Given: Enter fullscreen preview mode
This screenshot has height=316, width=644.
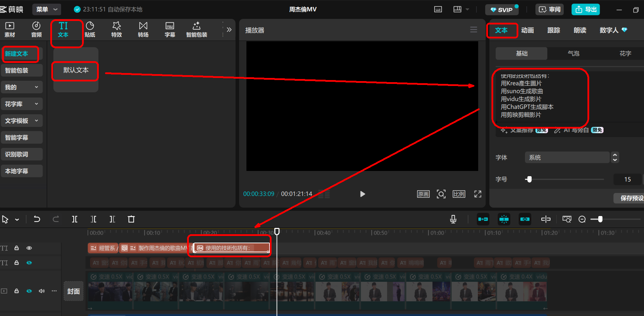Looking at the screenshot, I should 478,194.
